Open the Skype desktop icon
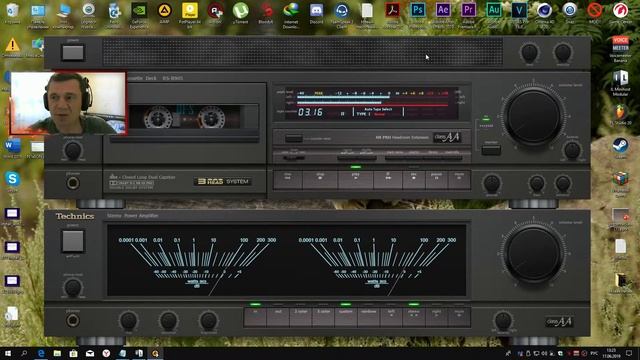Screen dimensions: 640x360 pyautogui.click(x=12, y=181)
